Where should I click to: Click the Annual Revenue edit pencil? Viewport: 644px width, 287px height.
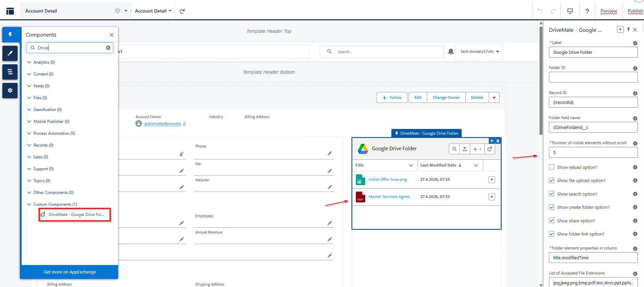pos(329,239)
